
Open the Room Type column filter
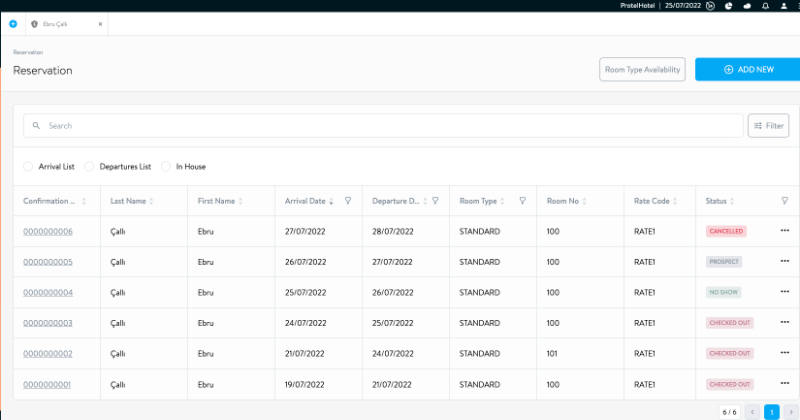[x=522, y=201]
